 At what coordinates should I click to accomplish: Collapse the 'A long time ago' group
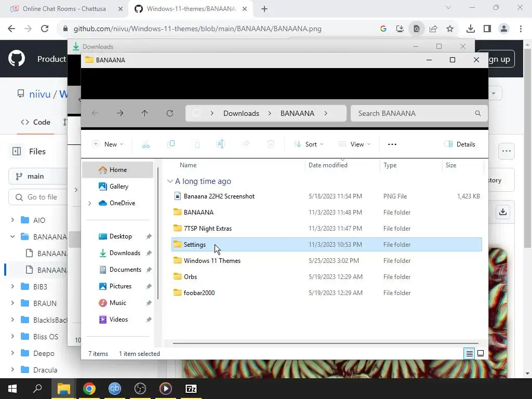coord(170,181)
